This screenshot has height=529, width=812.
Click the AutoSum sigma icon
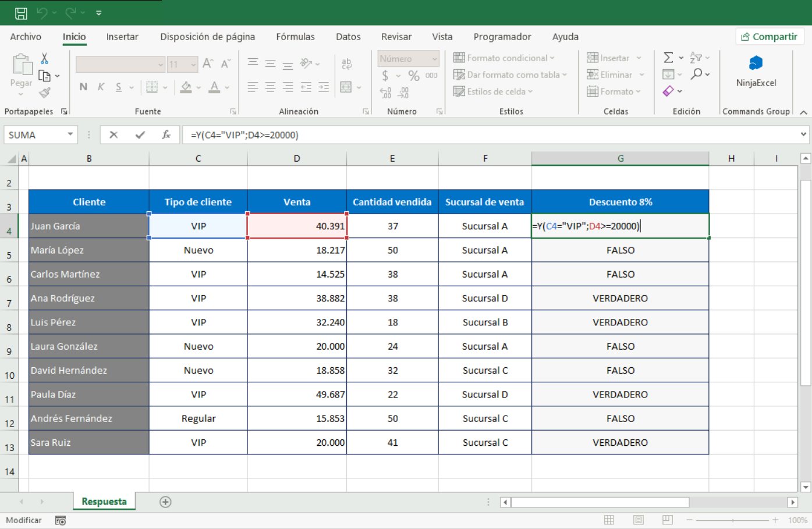click(x=668, y=58)
